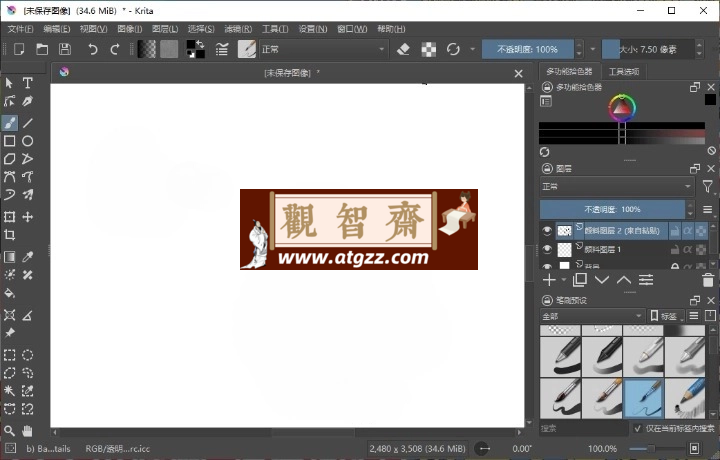Viewport: 720px width, 460px height.
Task: Open the 标签 tag menu
Action: pos(666,316)
